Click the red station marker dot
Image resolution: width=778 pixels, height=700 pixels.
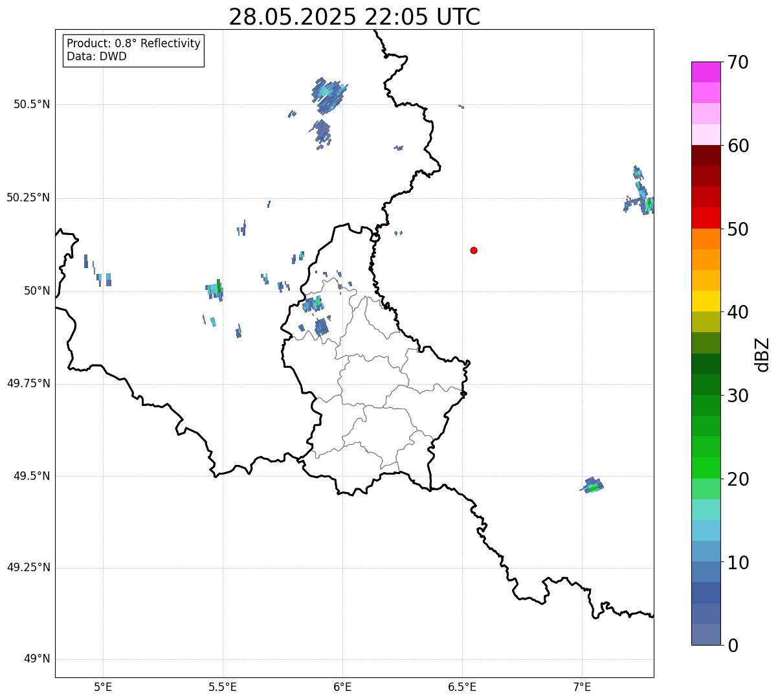pyautogui.click(x=474, y=250)
